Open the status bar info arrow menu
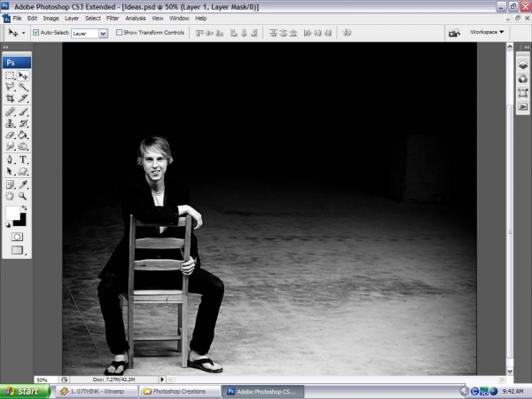Image resolution: width=532 pixels, height=399 pixels. (x=162, y=379)
